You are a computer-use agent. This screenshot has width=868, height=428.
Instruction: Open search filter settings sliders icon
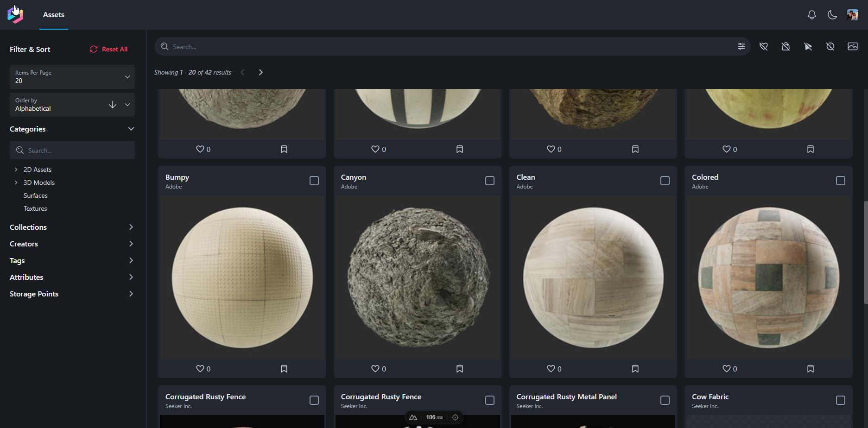click(x=741, y=46)
